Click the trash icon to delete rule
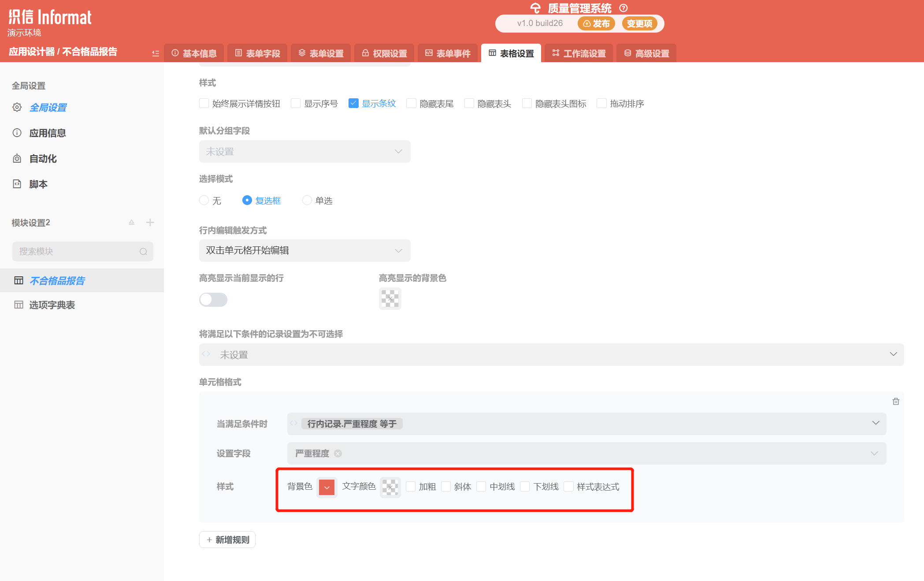The width and height of the screenshot is (924, 581). click(895, 401)
